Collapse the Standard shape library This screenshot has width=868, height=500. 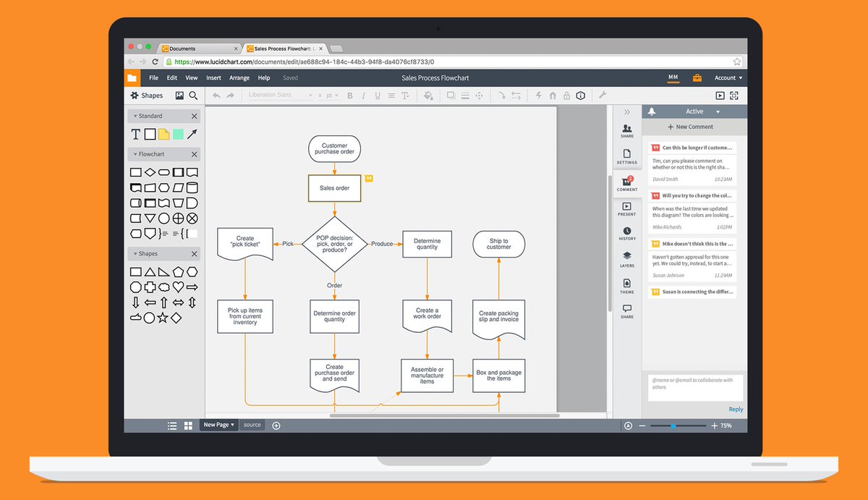137,116
